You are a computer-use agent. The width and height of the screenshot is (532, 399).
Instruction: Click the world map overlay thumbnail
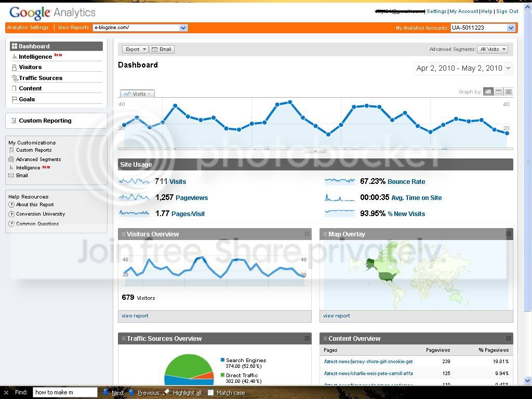click(x=416, y=275)
